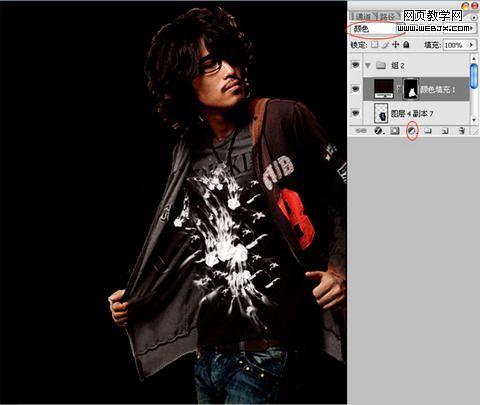Hide the 组 2 group

[x=355, y=65]
